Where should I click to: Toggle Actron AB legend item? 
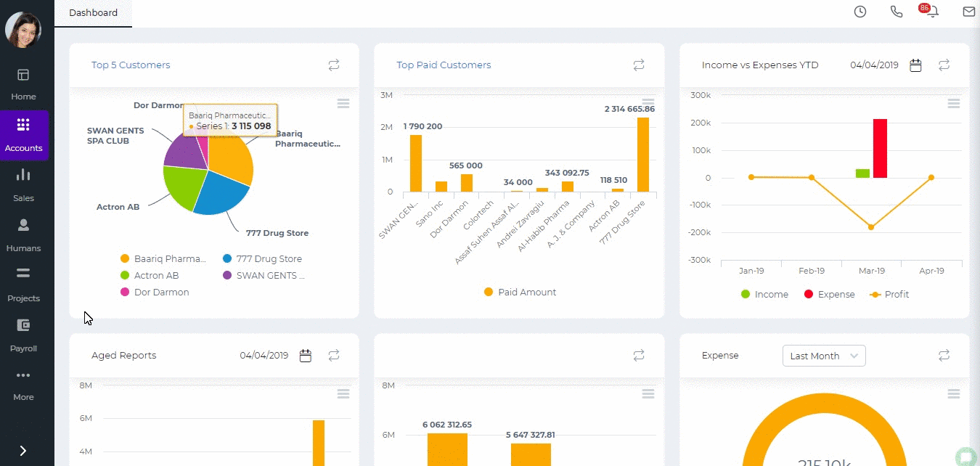click(150, 276)
